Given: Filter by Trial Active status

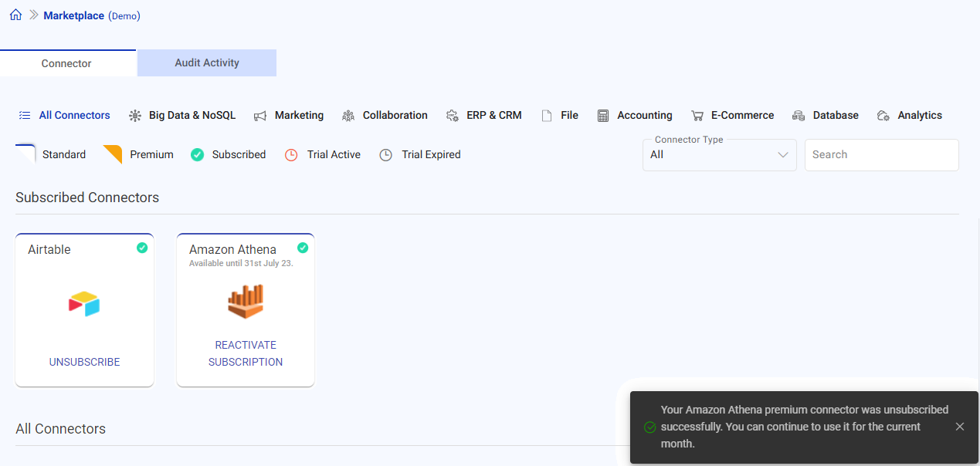Looking at the screenshot, I should click(x=323, y=154).
